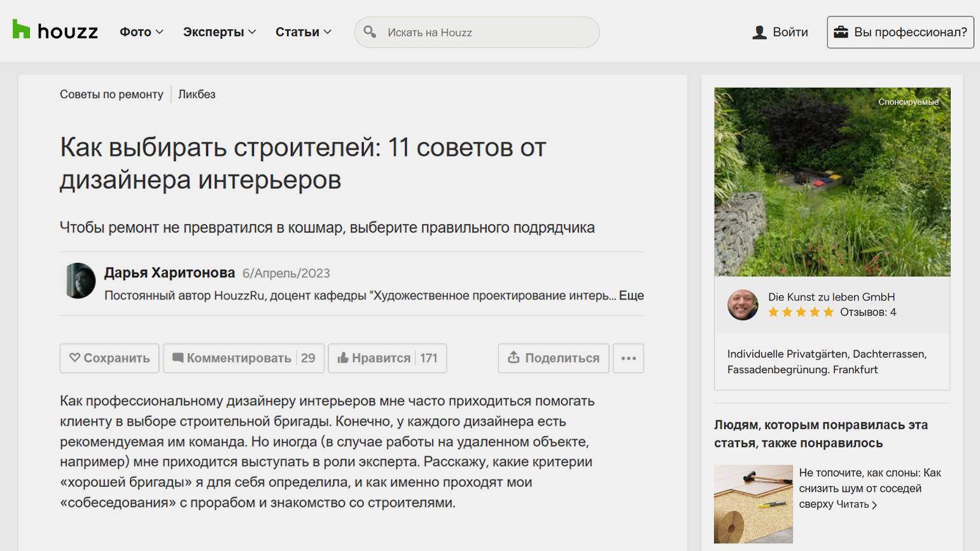Open the Советы по ремонту category
Viewport: 980px width, 551px height.
pyautogui.click(x=111, y=94)
